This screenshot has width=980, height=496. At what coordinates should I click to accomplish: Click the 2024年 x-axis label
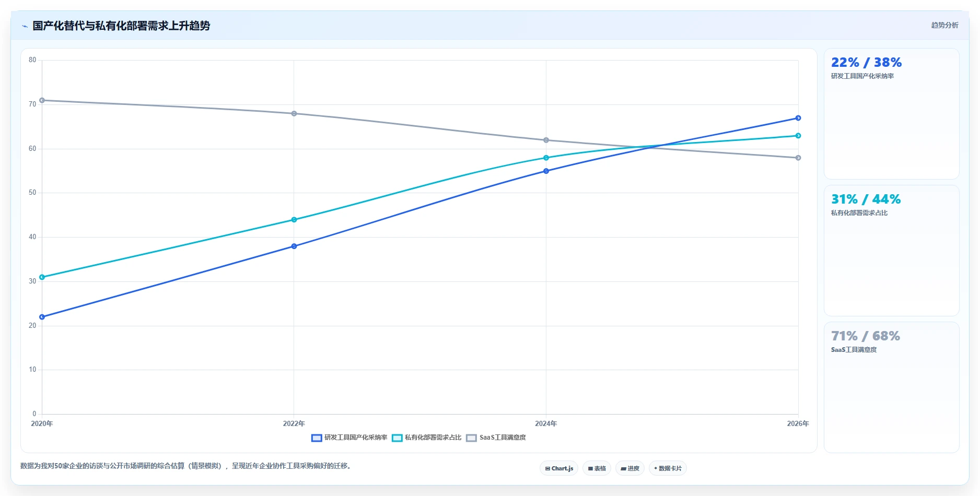coord(546,423)
